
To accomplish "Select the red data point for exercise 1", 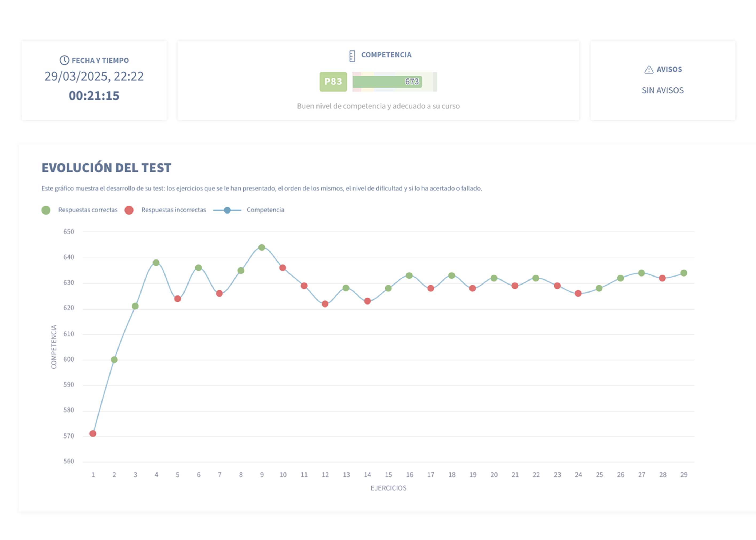I will pos(93,433).
